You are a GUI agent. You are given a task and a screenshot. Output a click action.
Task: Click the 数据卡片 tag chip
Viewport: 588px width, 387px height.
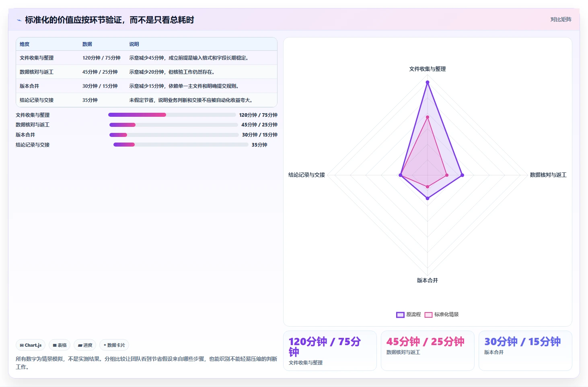tap(114, 345)
